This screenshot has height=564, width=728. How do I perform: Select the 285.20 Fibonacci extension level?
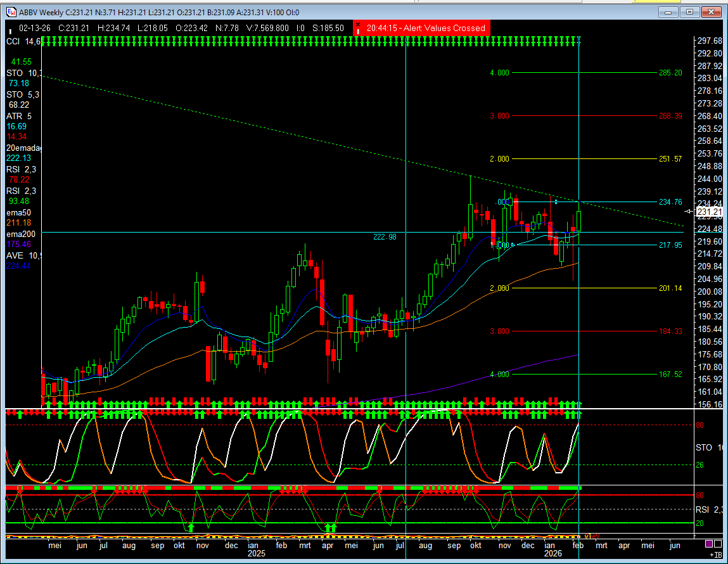pos(670,73)
